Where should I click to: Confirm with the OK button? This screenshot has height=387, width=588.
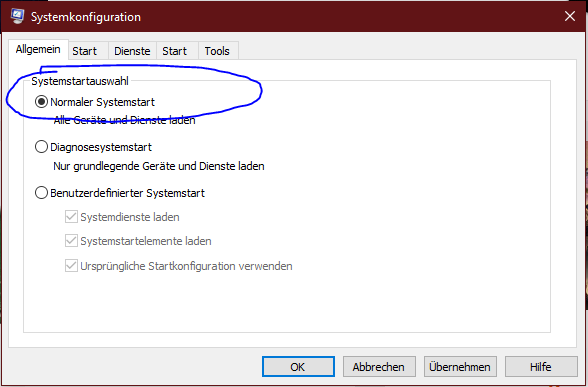point(298,366)
